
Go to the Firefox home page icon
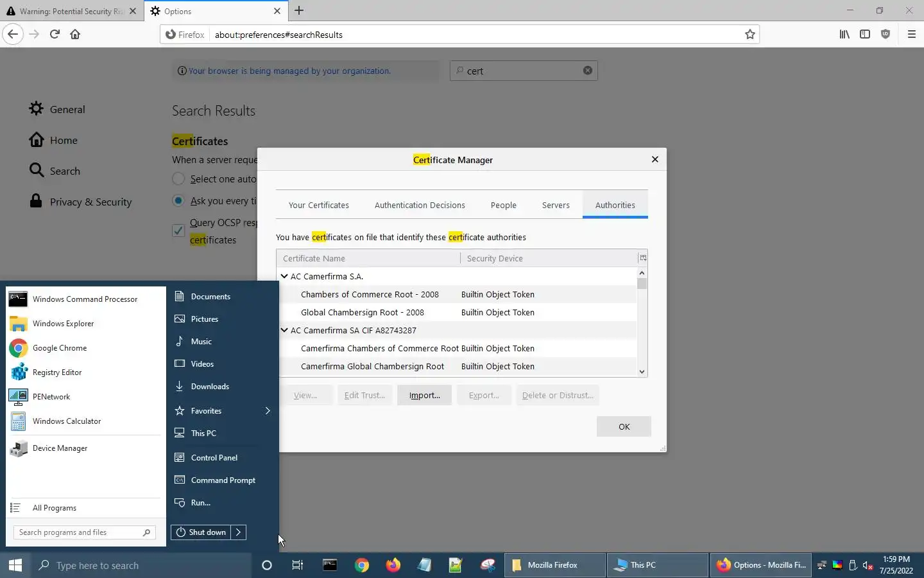(75, 34)
